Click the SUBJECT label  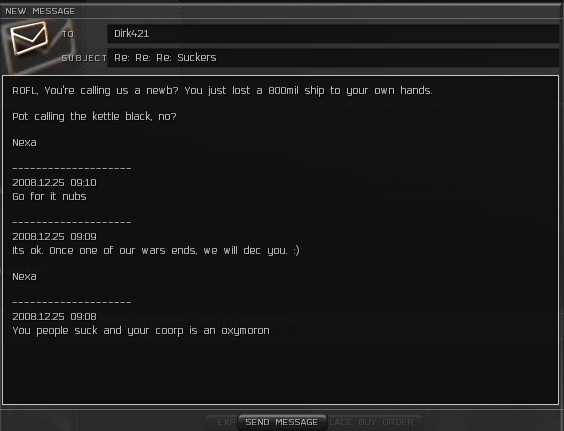(84, 58)
